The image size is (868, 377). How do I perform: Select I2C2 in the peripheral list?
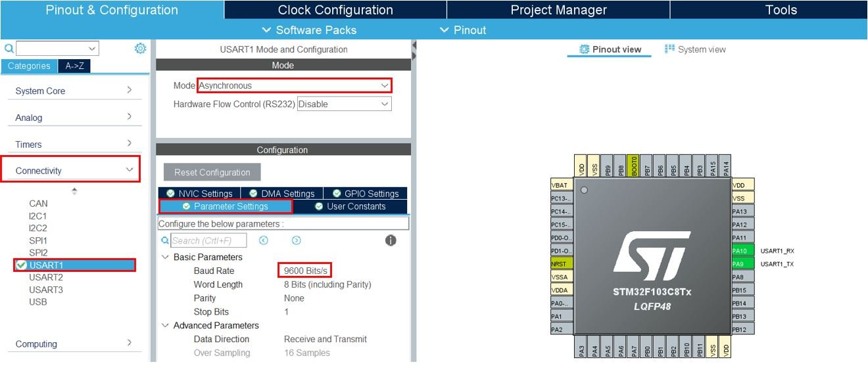(x=38, y=228)
